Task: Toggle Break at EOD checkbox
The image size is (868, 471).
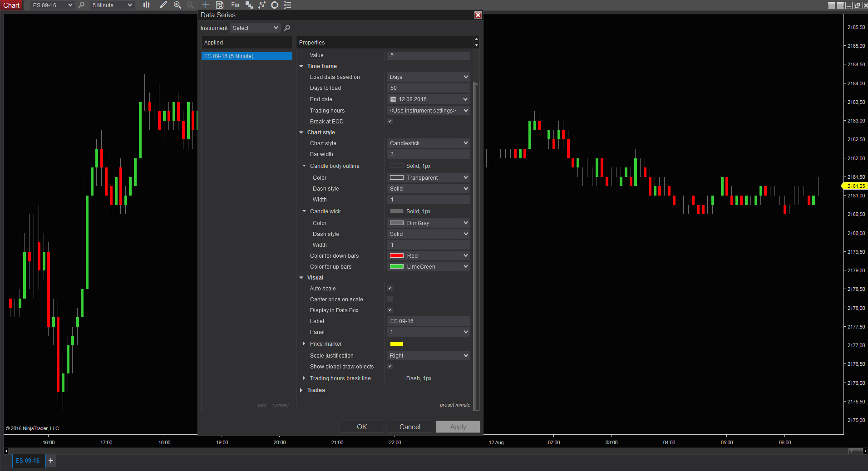Action: pos(390,121)
